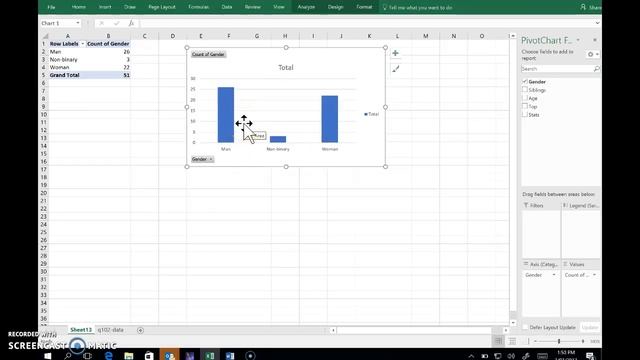The height and width of the screenshot is (360, 640).
Task: Add a new sheet with plus button
Action: tap(140, 330)
